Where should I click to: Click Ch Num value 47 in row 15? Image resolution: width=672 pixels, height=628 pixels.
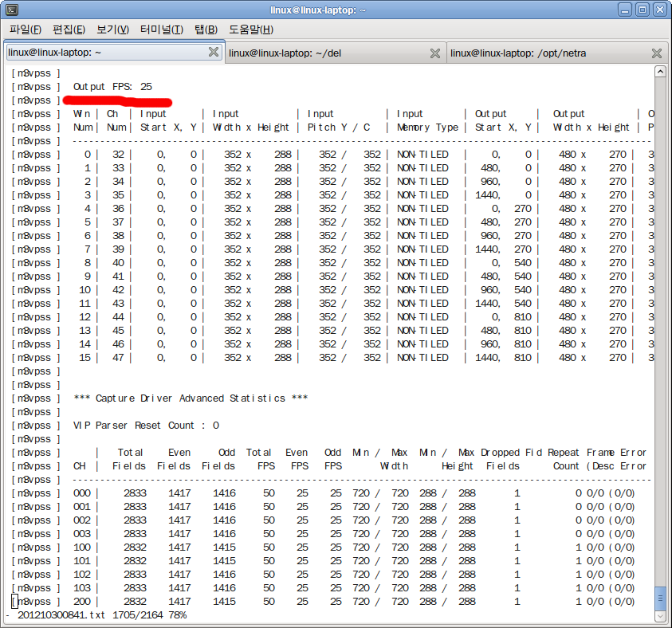pyautogui.click(x=118, y=358)
